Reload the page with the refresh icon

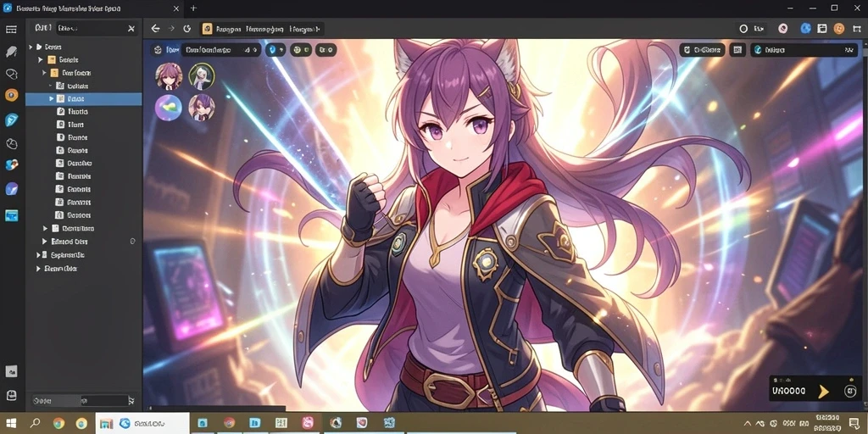click(x=187, y=29)
